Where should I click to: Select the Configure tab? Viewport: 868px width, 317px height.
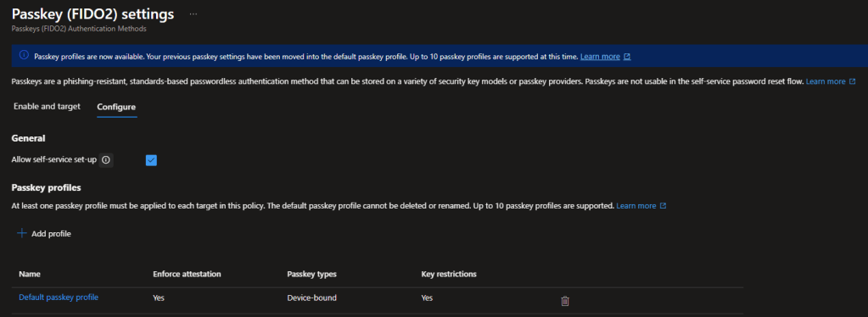pyautogui.click(x=116, y=107)
